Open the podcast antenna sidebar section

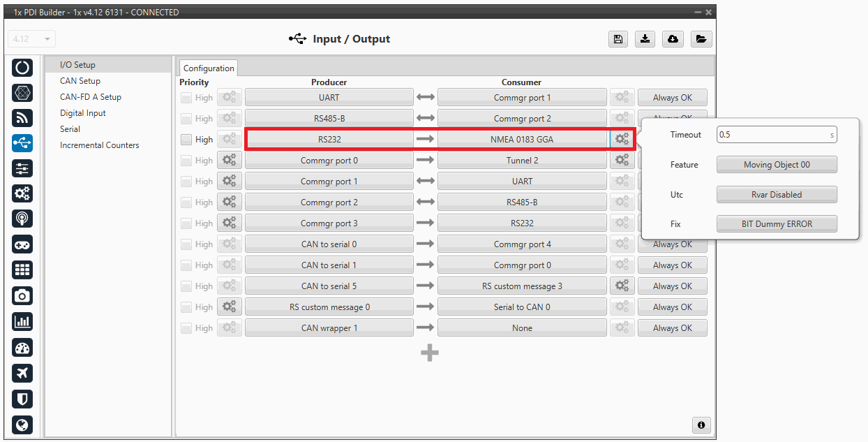click(22, 219)
